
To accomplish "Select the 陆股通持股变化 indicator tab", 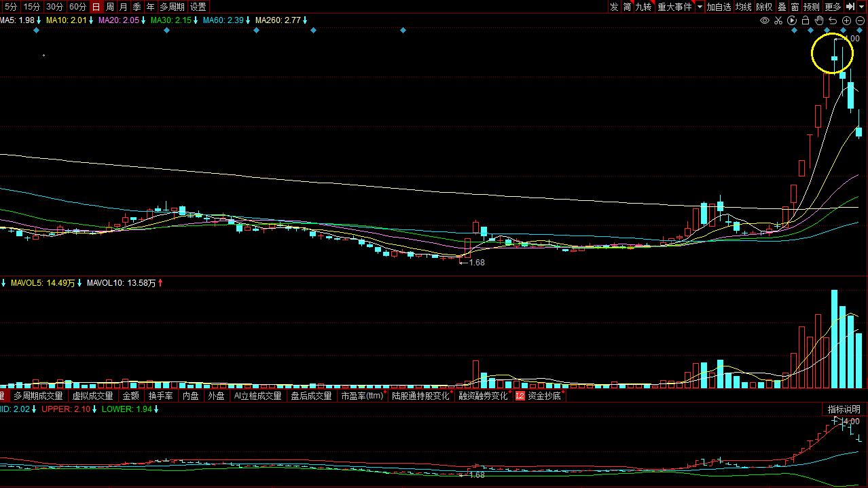I will 421,396.
